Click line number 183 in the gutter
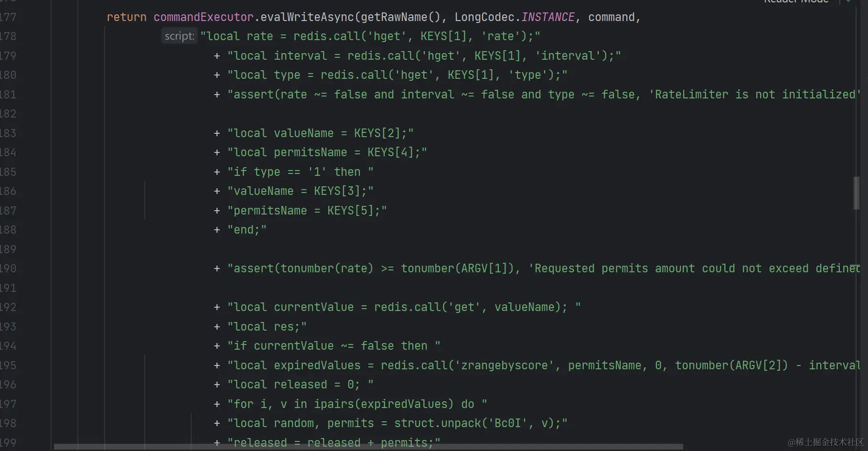The image size is (868, 451). click(x=8, y=133)
